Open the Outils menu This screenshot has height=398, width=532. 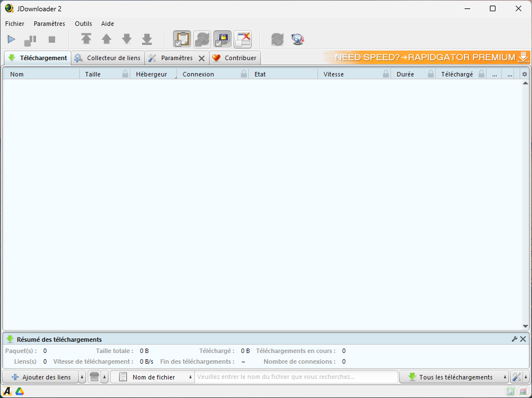pos(84,24)
